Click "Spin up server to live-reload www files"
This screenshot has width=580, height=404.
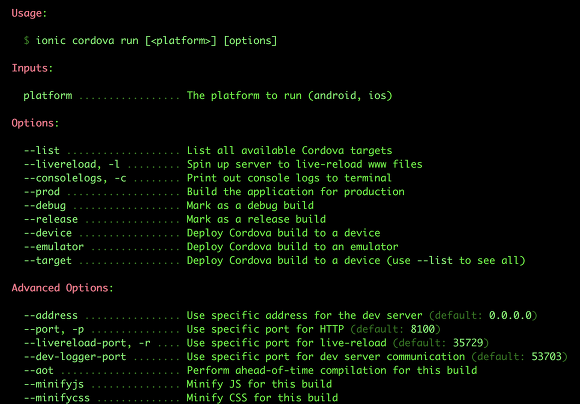click(x=304, y=164)
